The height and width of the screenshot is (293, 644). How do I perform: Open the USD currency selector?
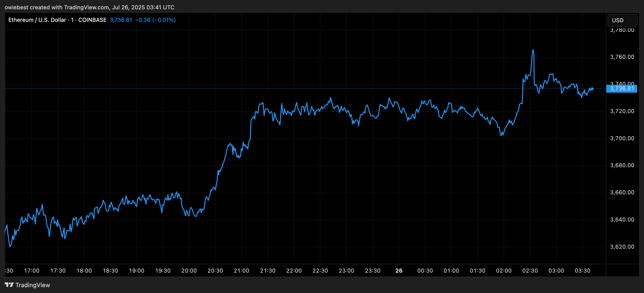click(x=622, y=20)
